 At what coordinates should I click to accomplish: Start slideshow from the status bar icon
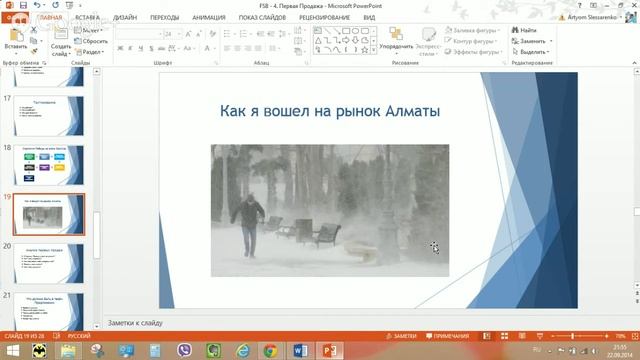click(540, 336)
